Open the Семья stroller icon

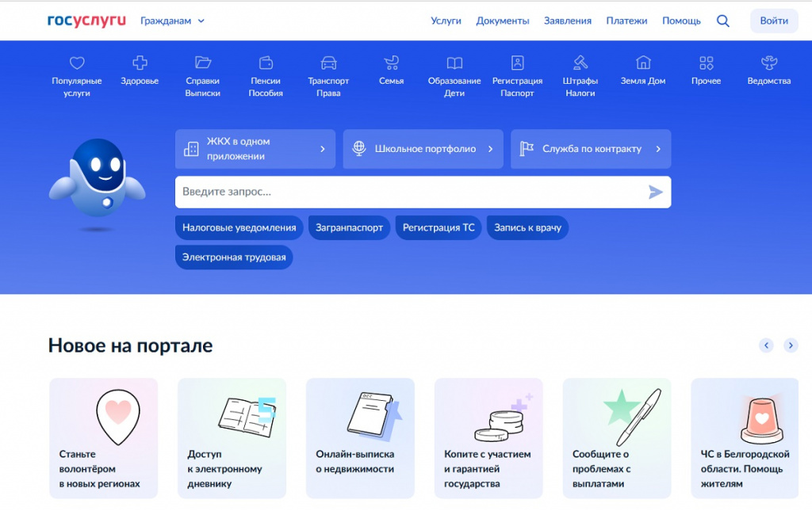(392, 63)
